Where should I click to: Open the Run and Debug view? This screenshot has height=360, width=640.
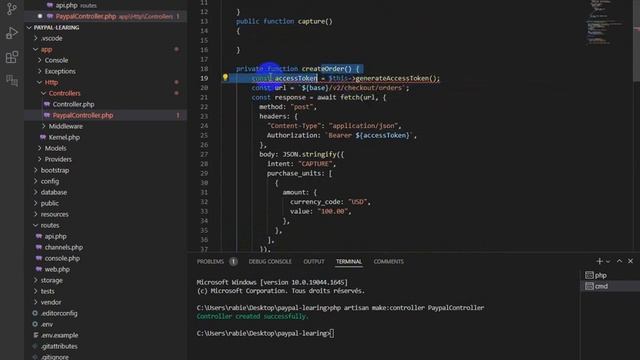tap(12, 33)
